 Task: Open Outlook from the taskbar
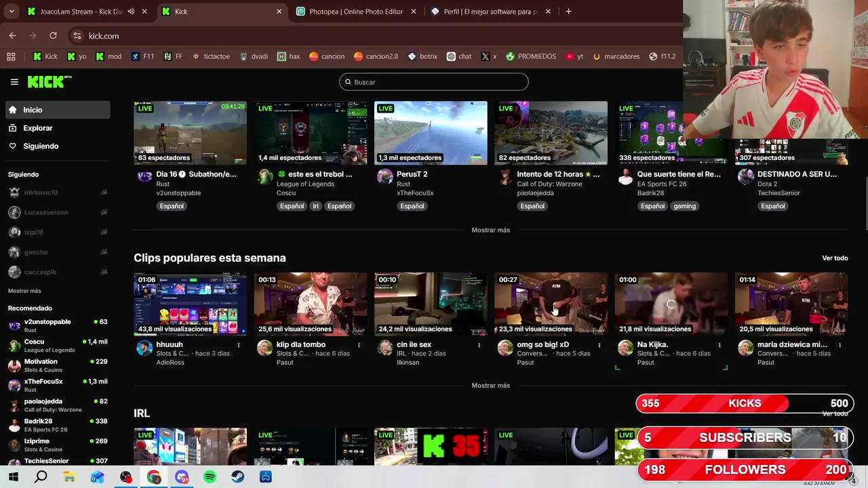(x=97, y=477)
